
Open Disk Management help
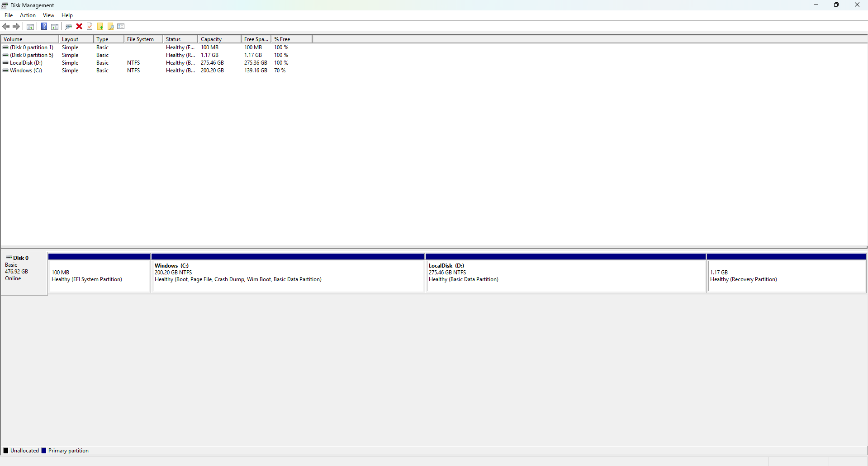[44, 26]
